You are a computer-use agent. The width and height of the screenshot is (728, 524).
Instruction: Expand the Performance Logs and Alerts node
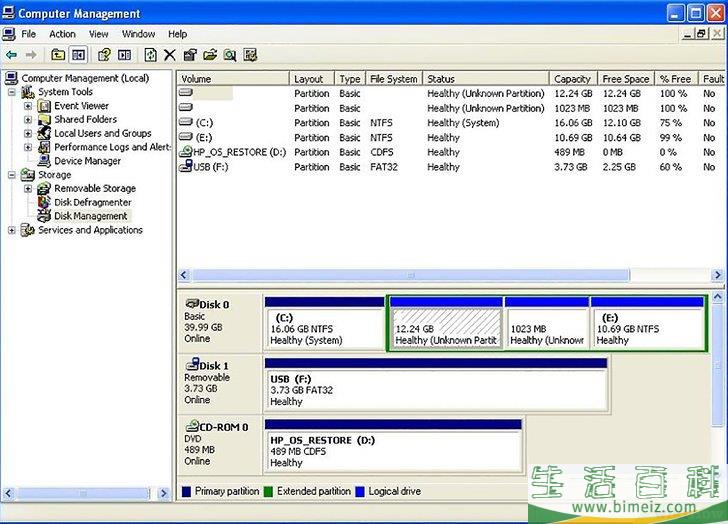click(x=28, y=147)
